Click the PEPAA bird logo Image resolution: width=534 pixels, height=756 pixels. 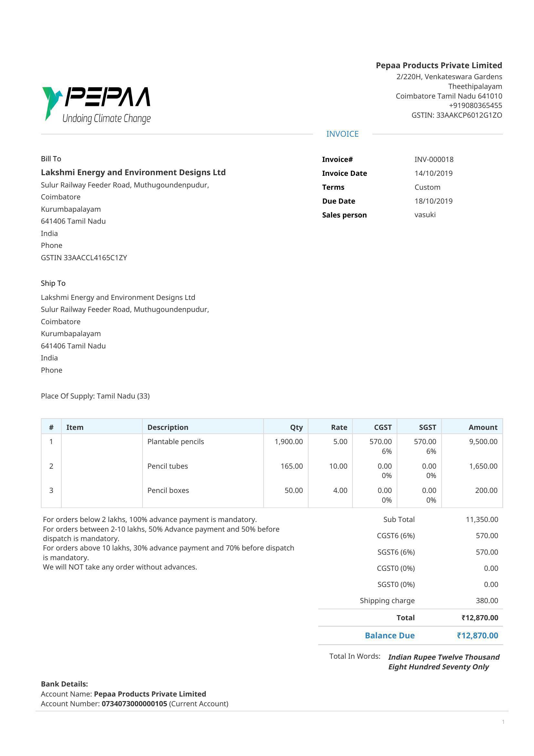click(52, 103)
